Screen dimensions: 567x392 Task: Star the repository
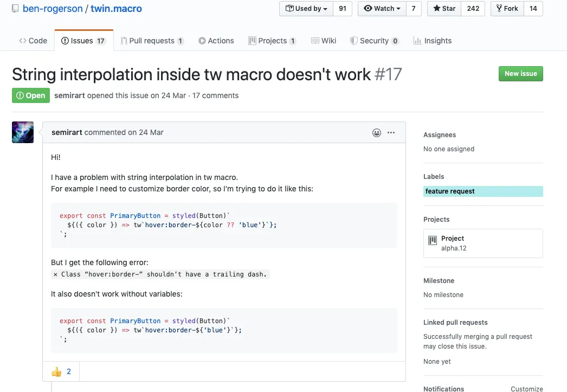[444, 9]
